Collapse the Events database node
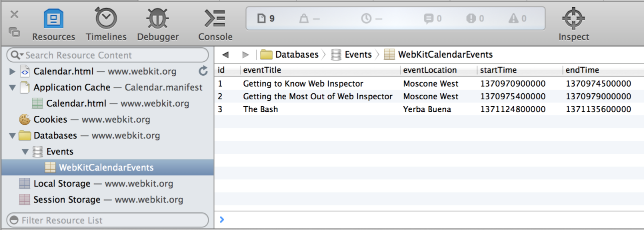 pos(25,151)
